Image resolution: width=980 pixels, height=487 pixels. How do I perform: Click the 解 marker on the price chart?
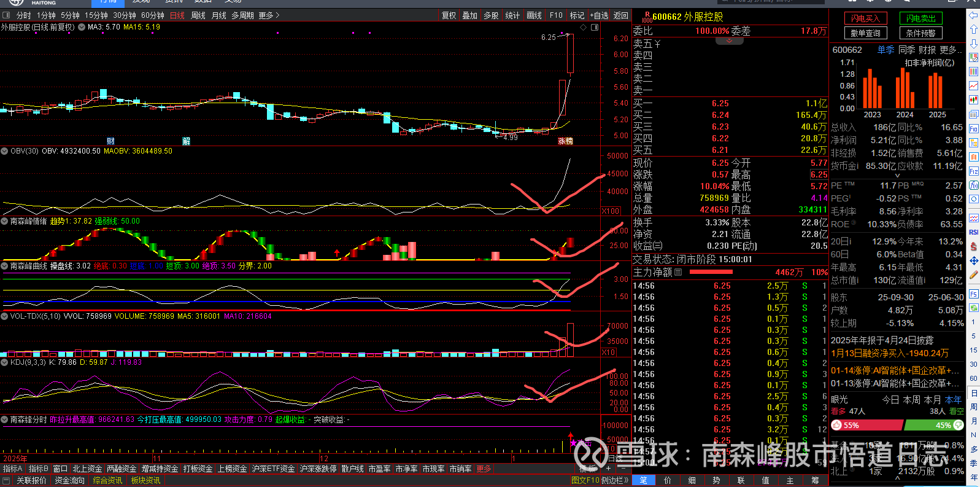coord(186,141)
